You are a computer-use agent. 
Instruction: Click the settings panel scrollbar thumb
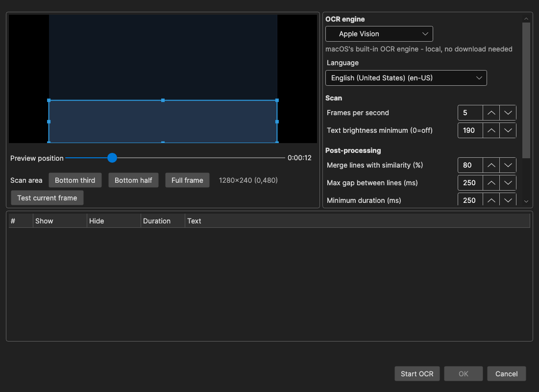526,91
